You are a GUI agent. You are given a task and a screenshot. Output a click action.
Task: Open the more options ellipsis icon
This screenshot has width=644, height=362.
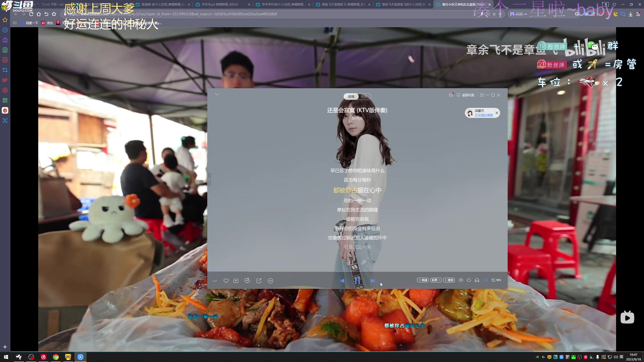(x=270, y=281)
